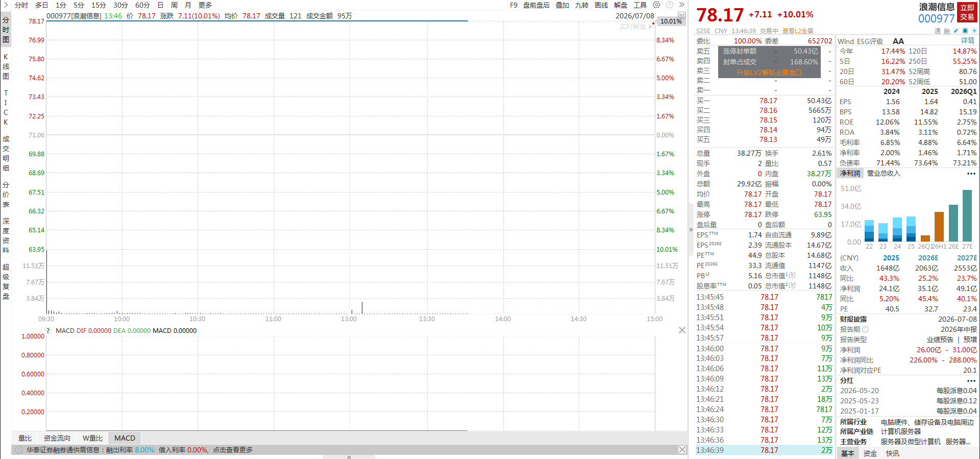The width and height of the screenshot is (980, 459).
Task: Switch to 月 monthly chart
Action: point(188,5)
